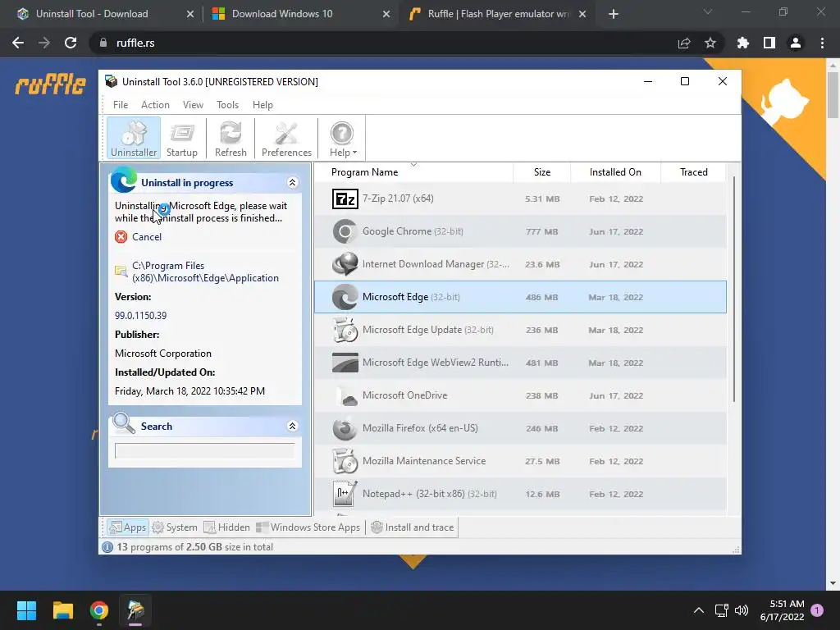
Task: Switch to Windows Store Apps tab
Action: pos(308,527)
